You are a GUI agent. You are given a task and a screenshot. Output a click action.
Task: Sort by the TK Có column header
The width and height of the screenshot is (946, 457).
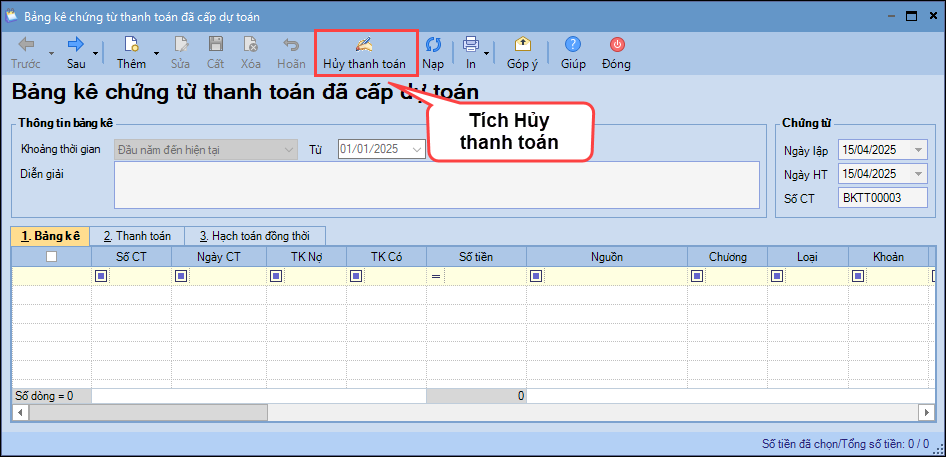[x=387, y=257]
